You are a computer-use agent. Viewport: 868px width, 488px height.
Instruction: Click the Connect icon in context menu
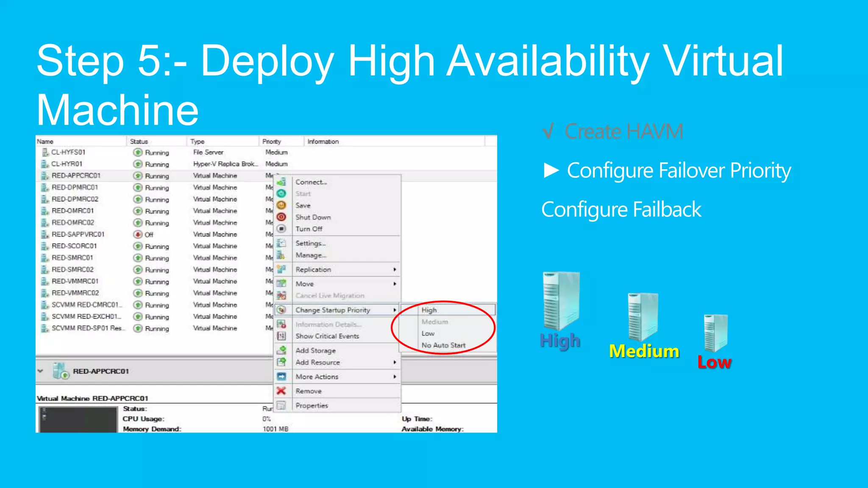point(281,182)
